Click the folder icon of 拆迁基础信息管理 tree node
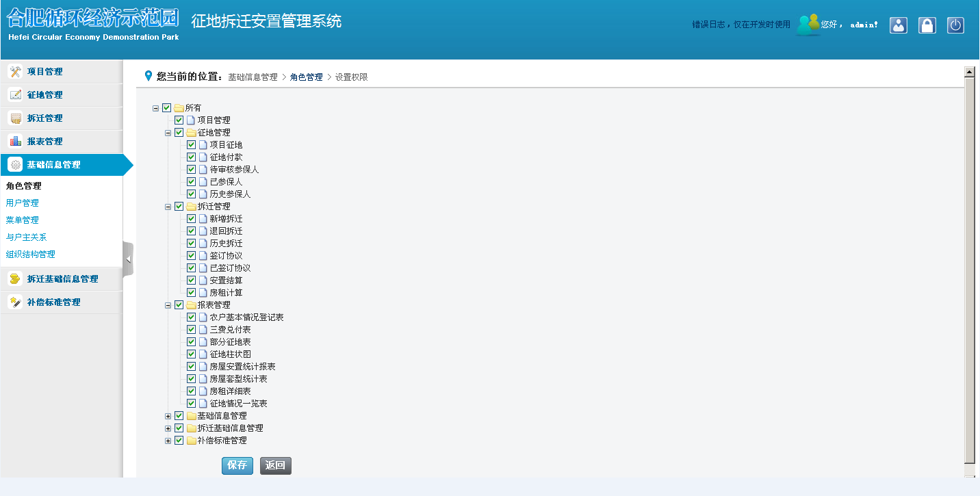980x496 pixels. tap(191, 428)
